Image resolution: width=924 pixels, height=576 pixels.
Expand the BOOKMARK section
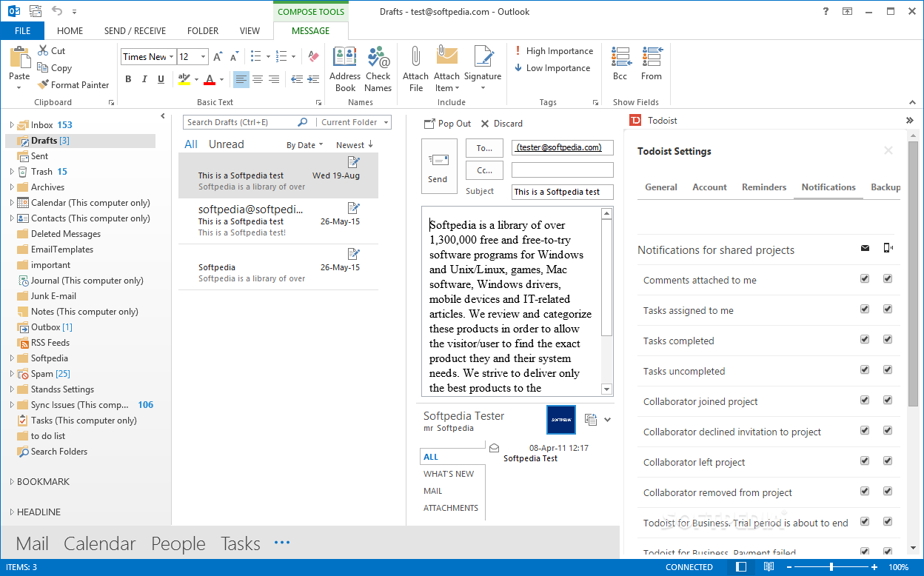pos(12,482)
